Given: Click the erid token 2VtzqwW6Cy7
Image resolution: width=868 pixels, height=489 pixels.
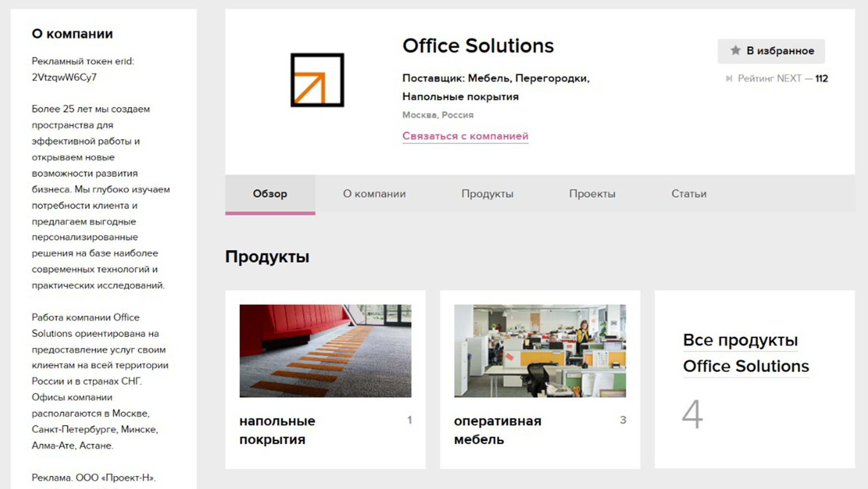Looking at the screenshot, I should (64, 77).
